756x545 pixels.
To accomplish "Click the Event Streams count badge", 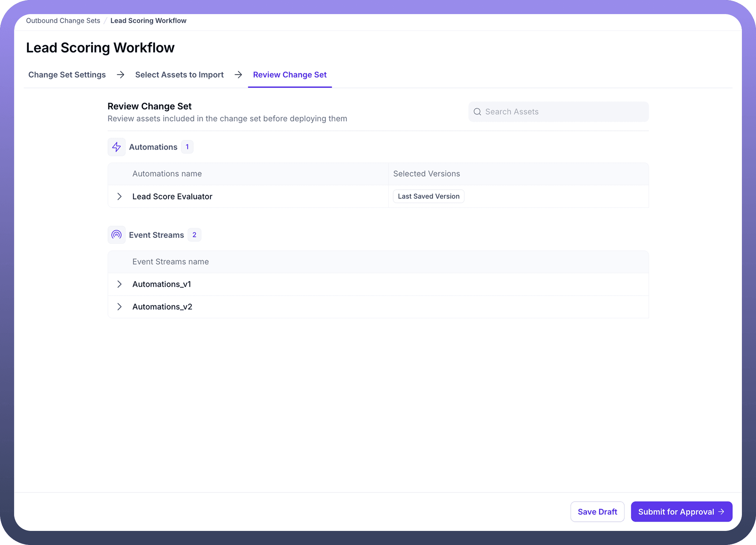I will (194, 235).
